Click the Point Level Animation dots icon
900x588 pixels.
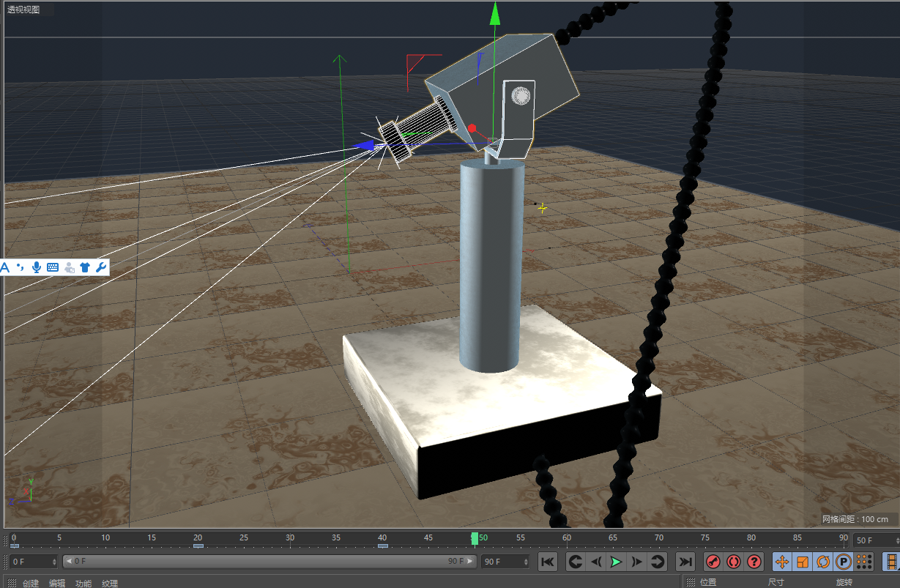(x=864, y=562)
